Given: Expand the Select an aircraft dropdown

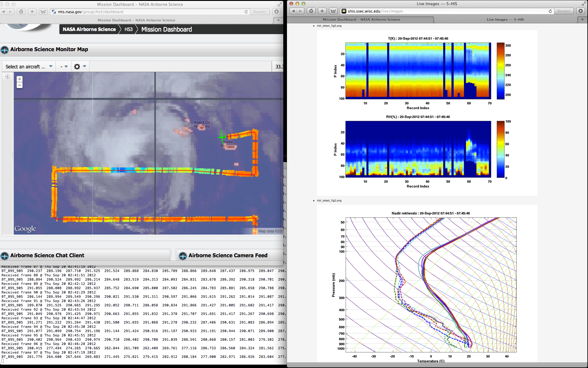Looking at the screenshot, I should tap(29, 67).
